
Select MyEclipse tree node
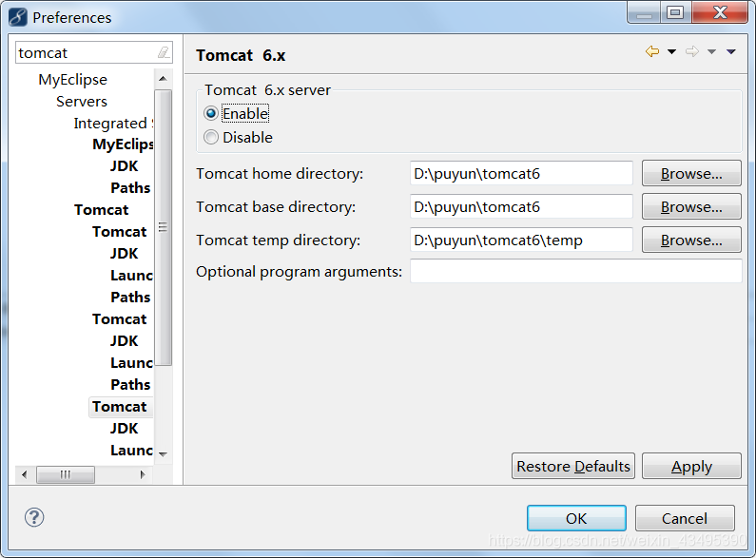click(73, 80)
